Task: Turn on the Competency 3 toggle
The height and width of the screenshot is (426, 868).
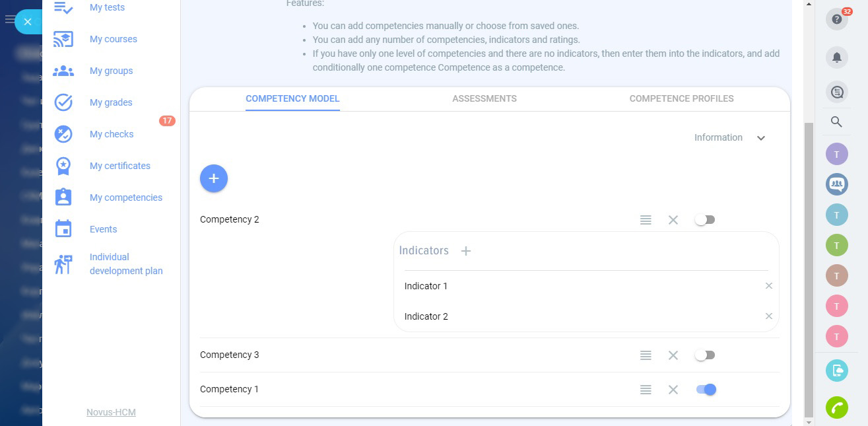Action: [x=705, y=355]
